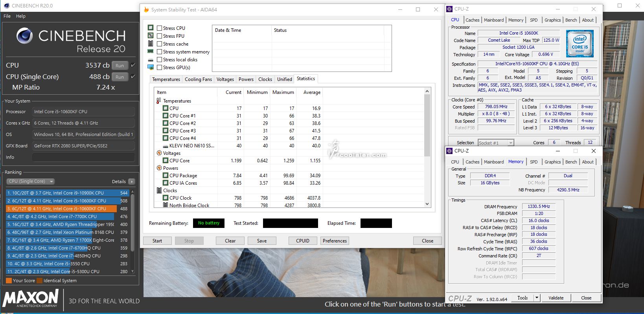Tick Stress local disks checkbox

point(159,60)
